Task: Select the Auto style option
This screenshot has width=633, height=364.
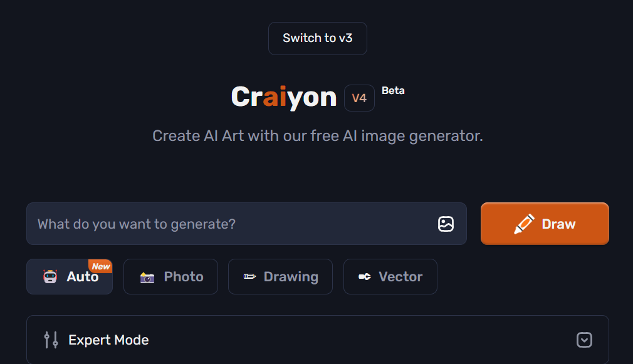Action: point(81,277)
